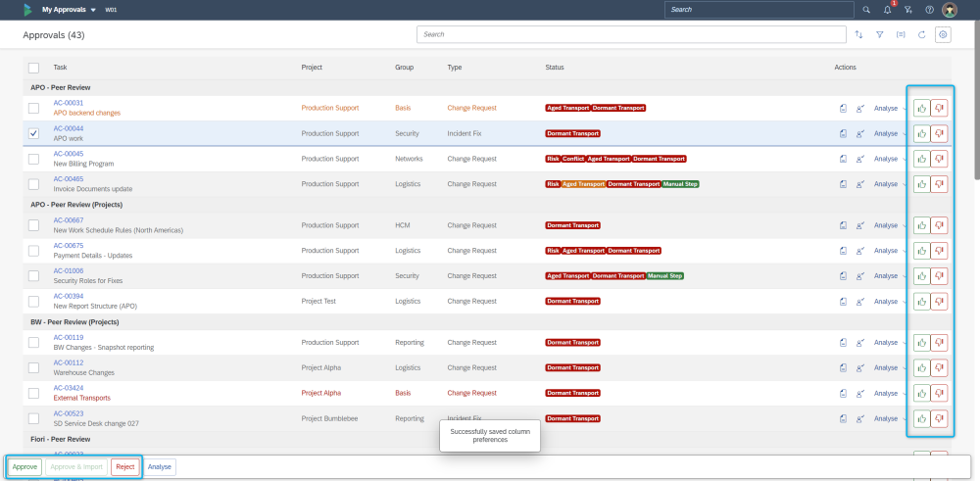Expand the Analyse dropdown arrow for AC-00465
Image resolution: width=980 pixels, height=481 pixels.
[x=905, y=184]
